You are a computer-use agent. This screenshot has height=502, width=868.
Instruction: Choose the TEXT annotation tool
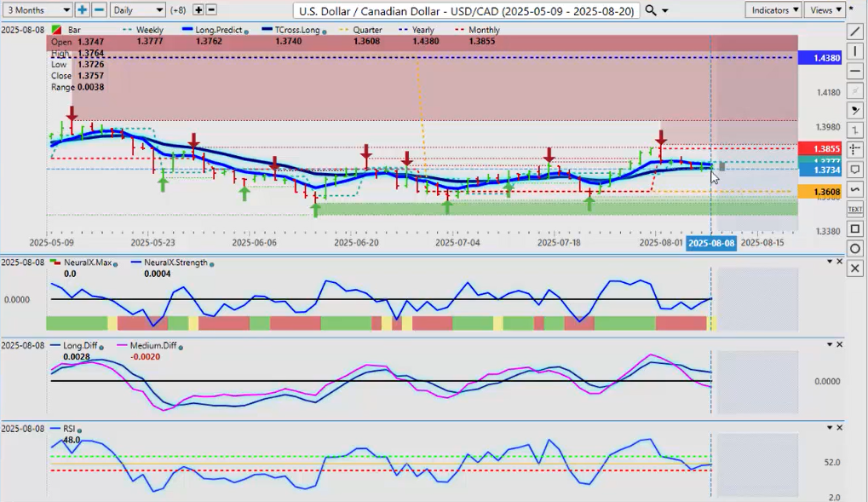coord(855,209)
